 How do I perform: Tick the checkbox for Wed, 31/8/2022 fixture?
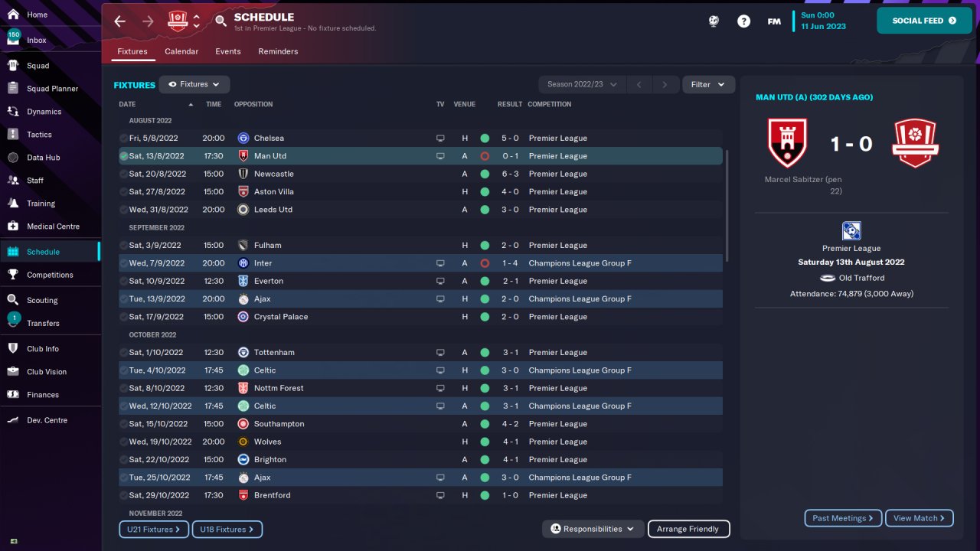pyautogui.click(x=123, y=210)
